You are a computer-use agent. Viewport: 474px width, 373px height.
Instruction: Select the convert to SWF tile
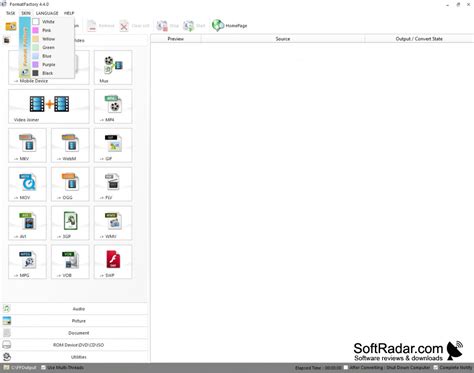tap(113, 262)
